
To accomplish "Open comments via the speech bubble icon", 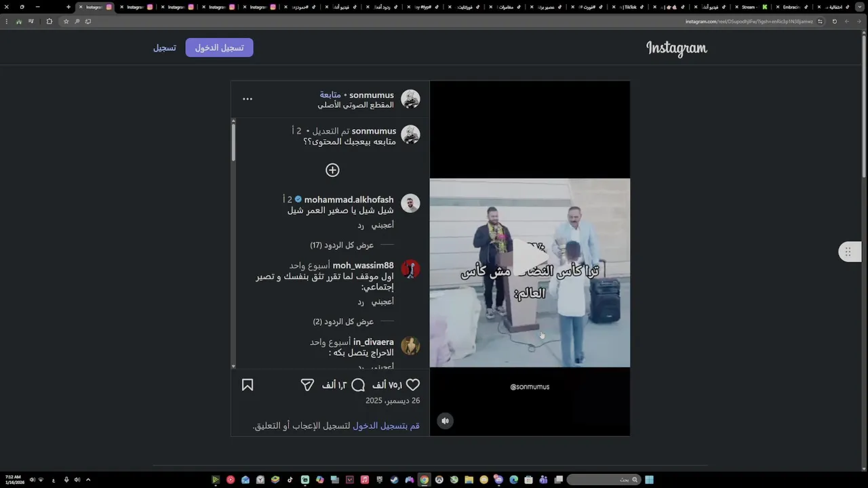I will coord(358,385).
